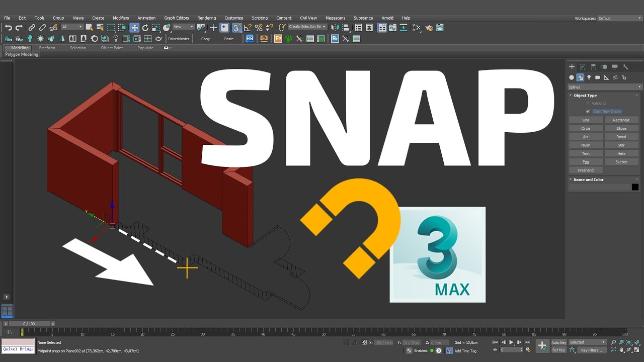Open Select by Name list icon
This screenshot has height=362, width=644.
click(x=100, y=28)
